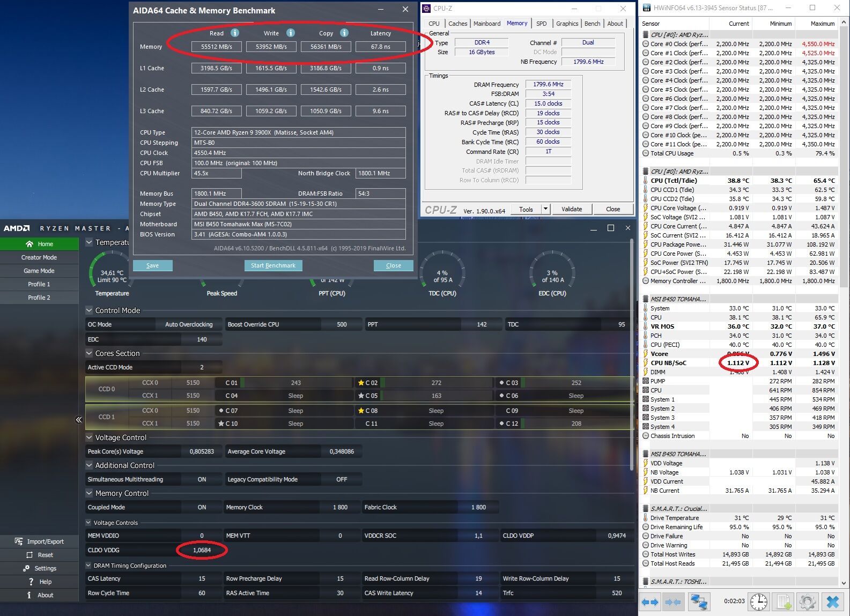Image resolution: width=850 pixels, height=616 pixels.
Task: Click the Validate button in CPU-Z
Action: (572, 209)
